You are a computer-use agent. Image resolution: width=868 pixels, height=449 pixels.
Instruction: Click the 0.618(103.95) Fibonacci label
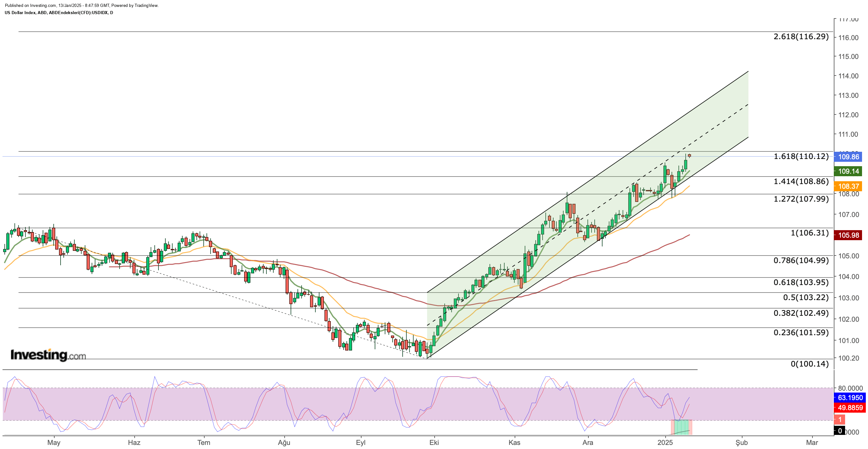click(x=801, y=282)
